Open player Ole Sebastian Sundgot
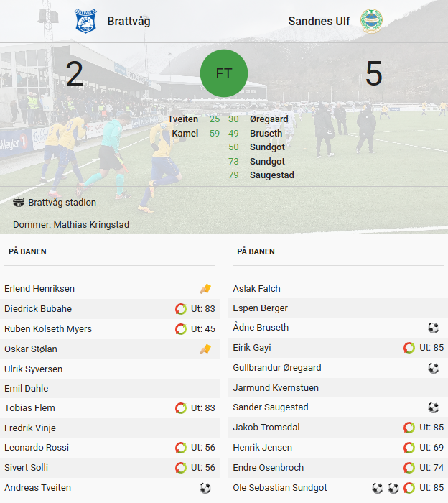The width and height of the screenshot is (448, 503). click(280, 488)
